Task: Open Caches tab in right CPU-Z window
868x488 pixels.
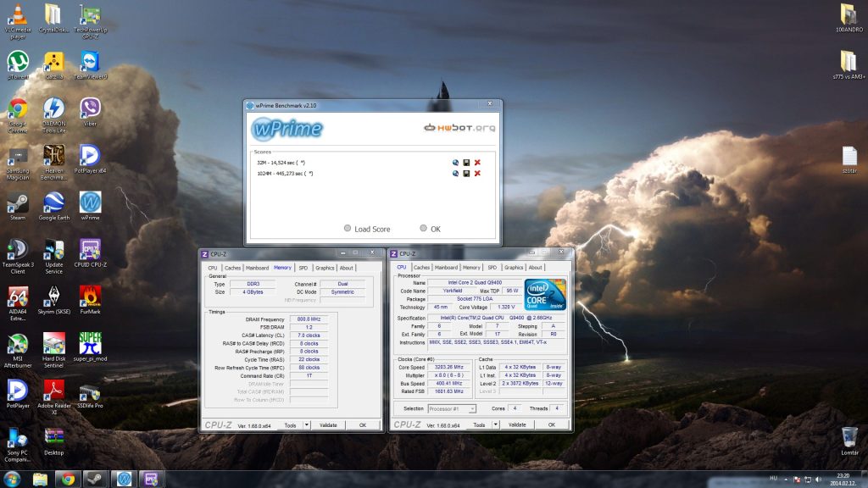Action: (x=421, y=267)
